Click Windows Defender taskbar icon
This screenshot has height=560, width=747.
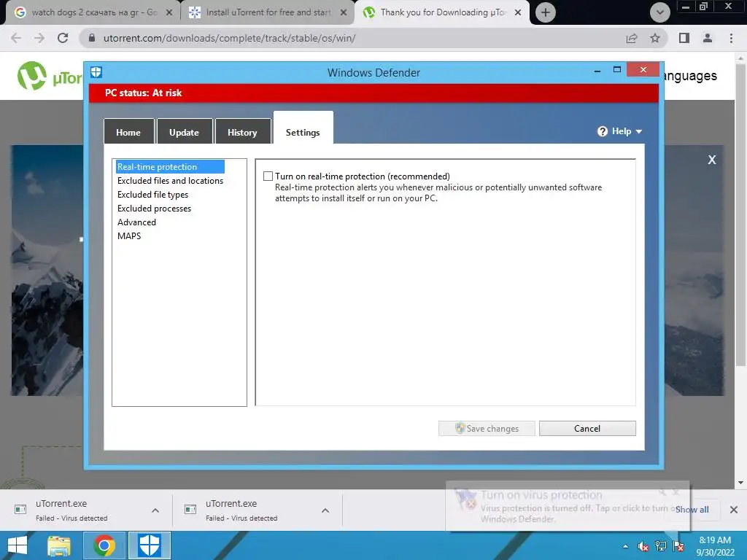click(149, 545)
